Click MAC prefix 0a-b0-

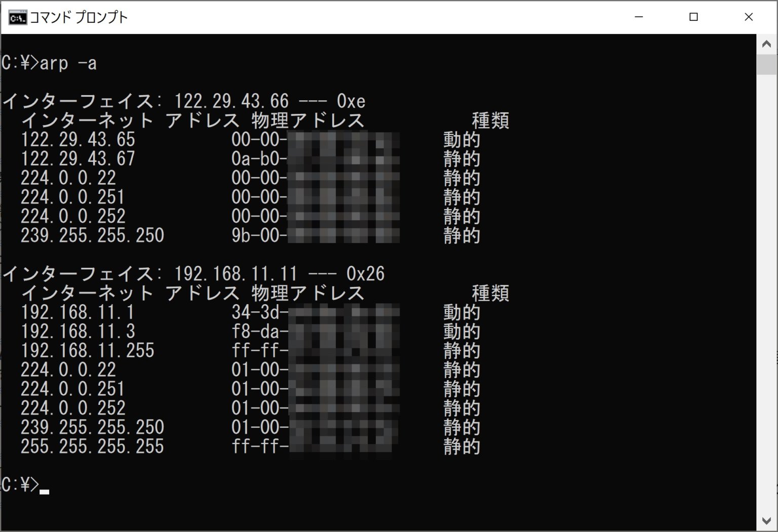pyautogui.click(x=259, y=159)
